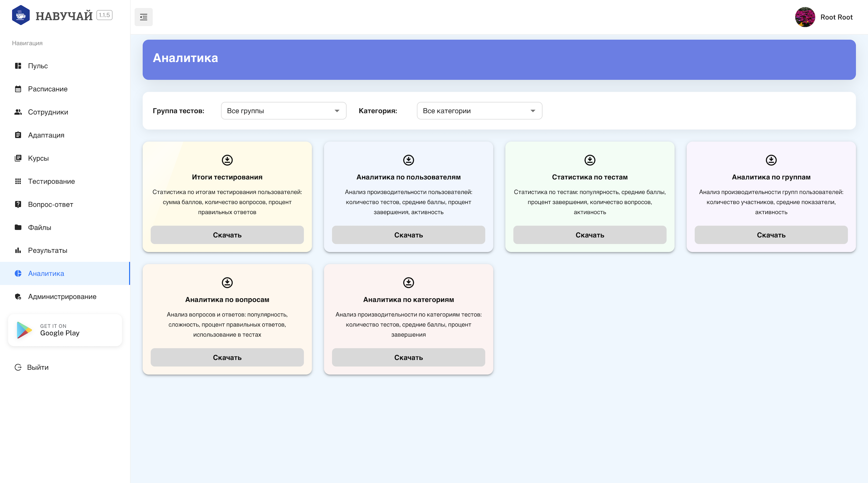Go to Вопрос-ответ page

point(65,204)
